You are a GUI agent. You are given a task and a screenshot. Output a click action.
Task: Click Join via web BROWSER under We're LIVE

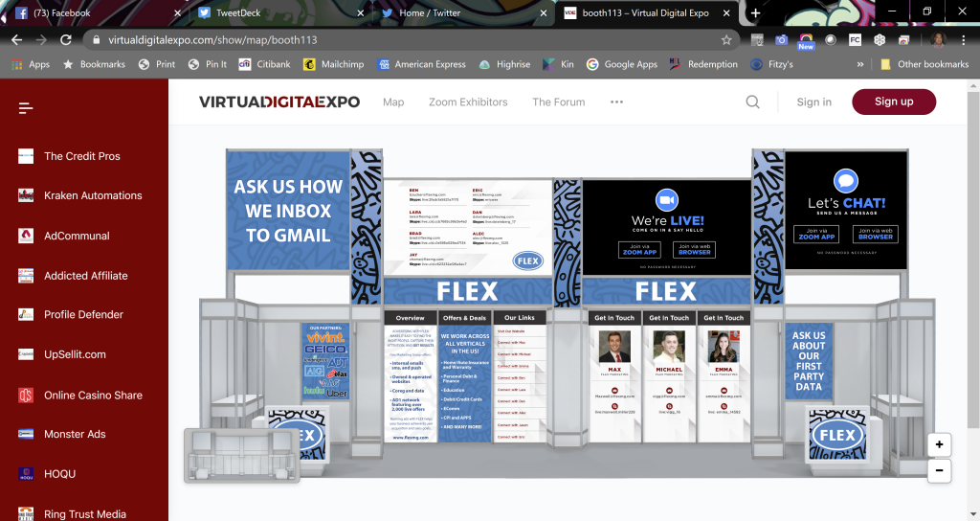coord(695,250)
